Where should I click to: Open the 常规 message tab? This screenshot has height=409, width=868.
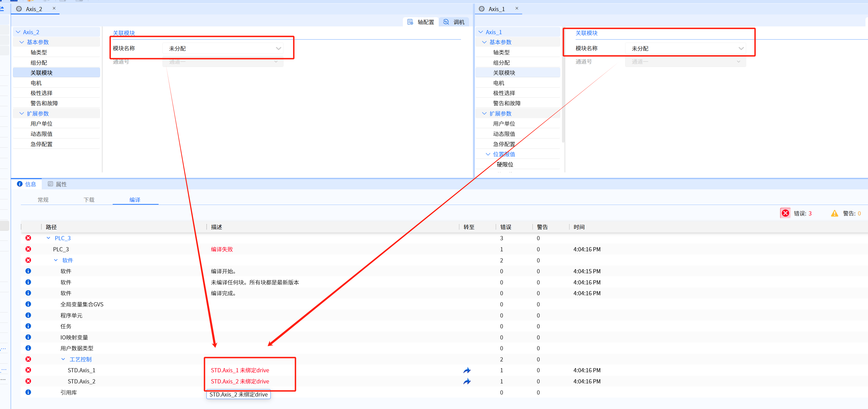tap(43, 200)
